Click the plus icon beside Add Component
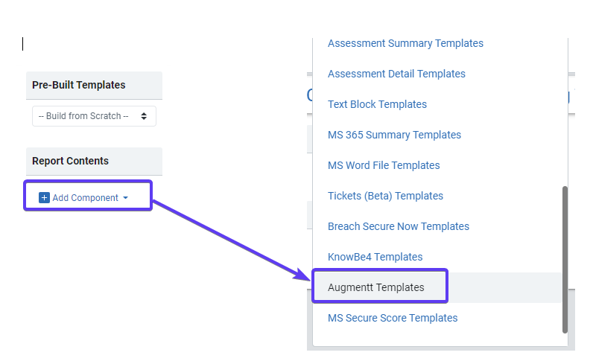Screen dimensions: 593x364 pos(44,198)
